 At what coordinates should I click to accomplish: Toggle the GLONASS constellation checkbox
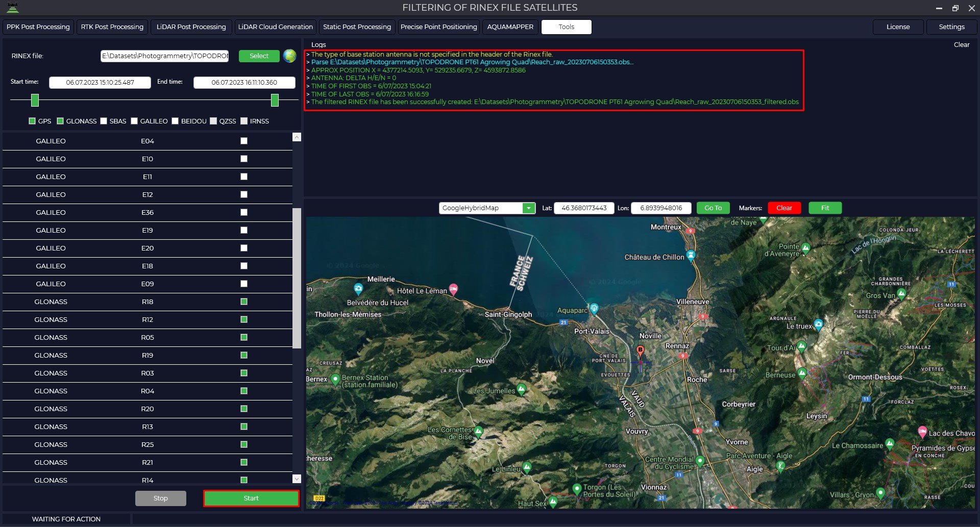[x=60, y=121]
